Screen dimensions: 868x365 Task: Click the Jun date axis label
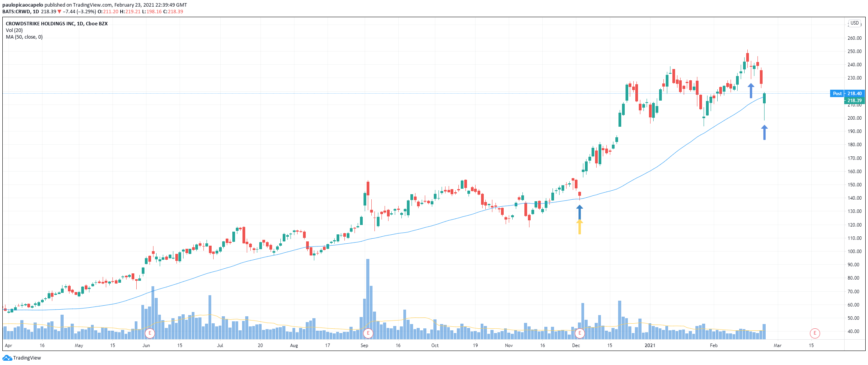click(x=146, y=346)
